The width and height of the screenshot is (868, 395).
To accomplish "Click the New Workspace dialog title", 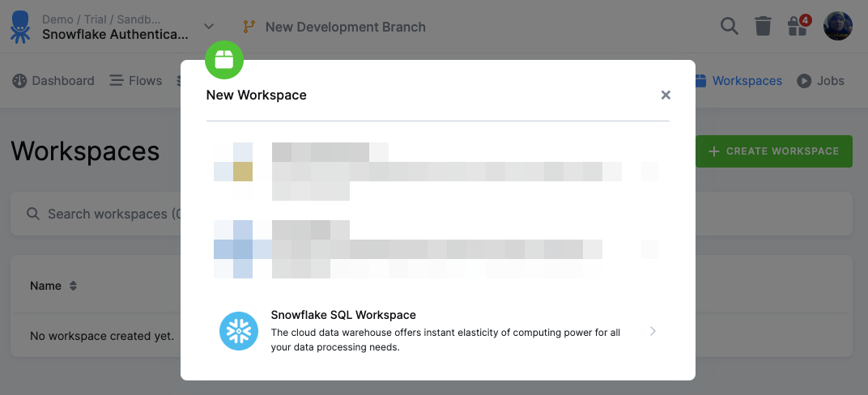I will [x=257, y=96].
